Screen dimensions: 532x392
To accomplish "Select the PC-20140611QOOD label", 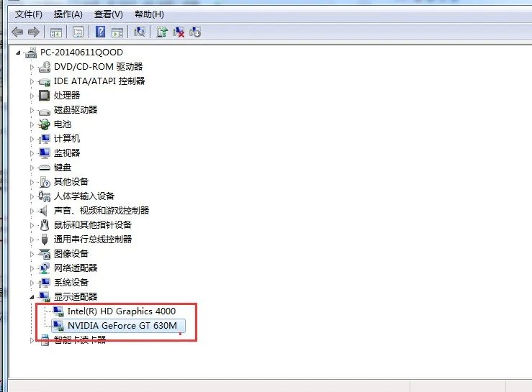I will (x=81, y=53).
